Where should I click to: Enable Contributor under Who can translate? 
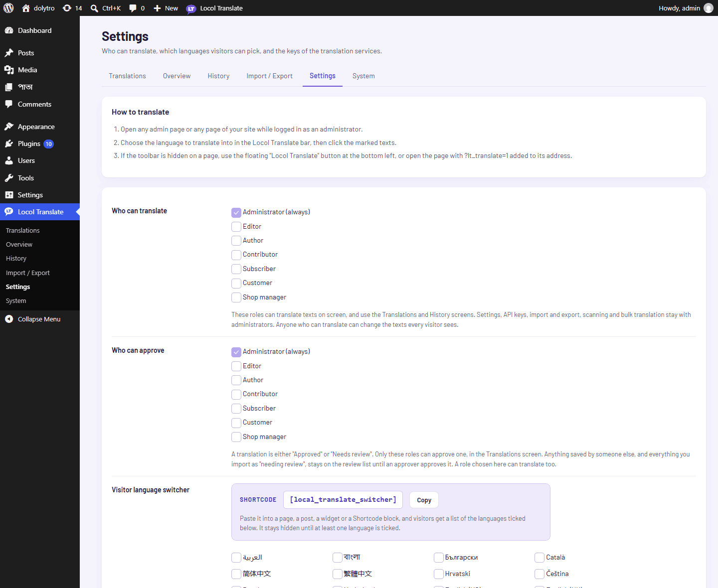[x=236, y=255]
